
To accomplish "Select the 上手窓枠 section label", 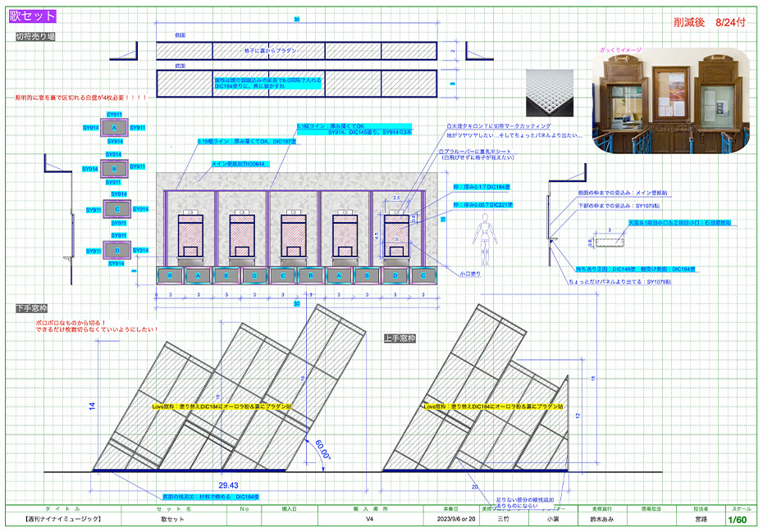I will pyautogui.click(x=400, y=338).
